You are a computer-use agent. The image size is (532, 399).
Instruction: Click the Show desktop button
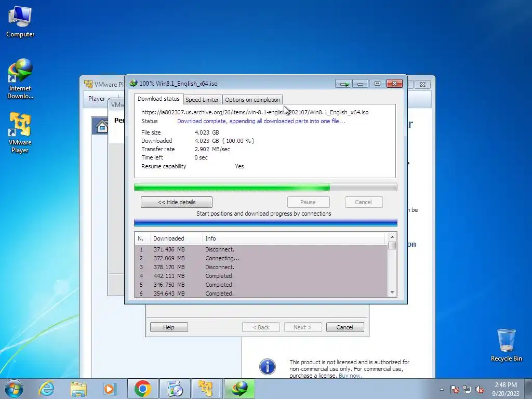(528, 389)
